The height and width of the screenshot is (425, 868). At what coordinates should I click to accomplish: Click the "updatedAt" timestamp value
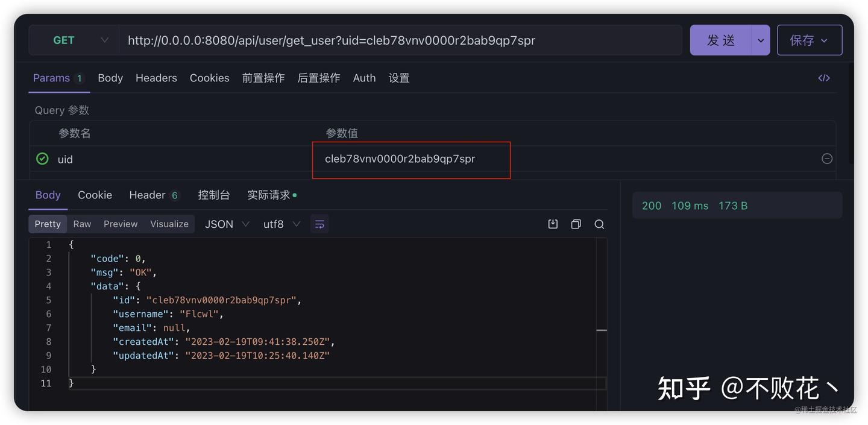tap(257, 356)
